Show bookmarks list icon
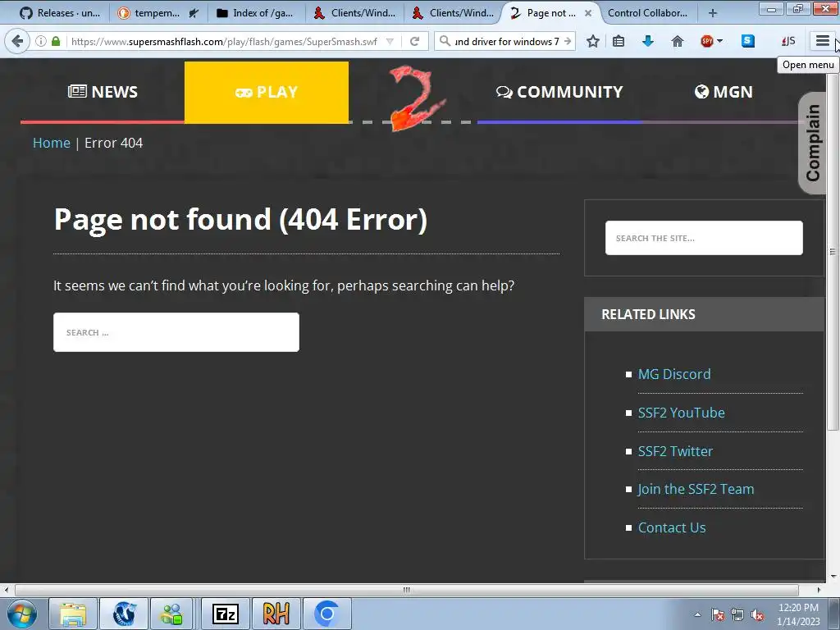840x630 pixels. tap(619, 41)
